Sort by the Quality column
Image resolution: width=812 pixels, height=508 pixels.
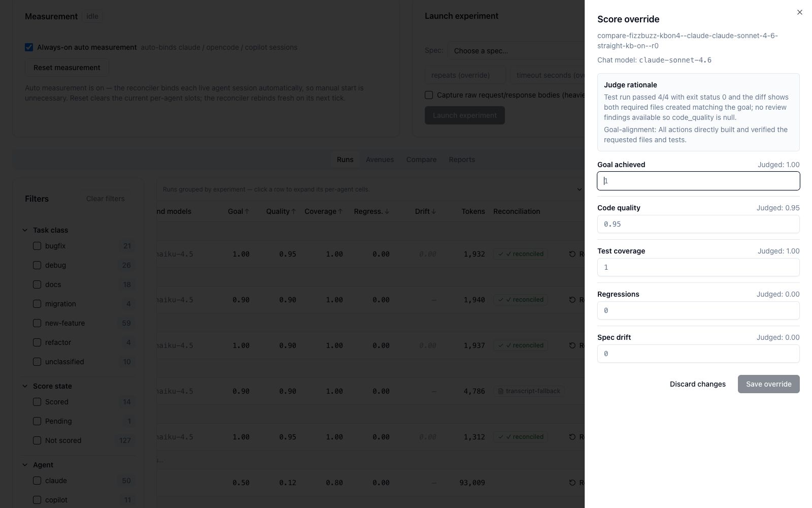tap(281, 211)
